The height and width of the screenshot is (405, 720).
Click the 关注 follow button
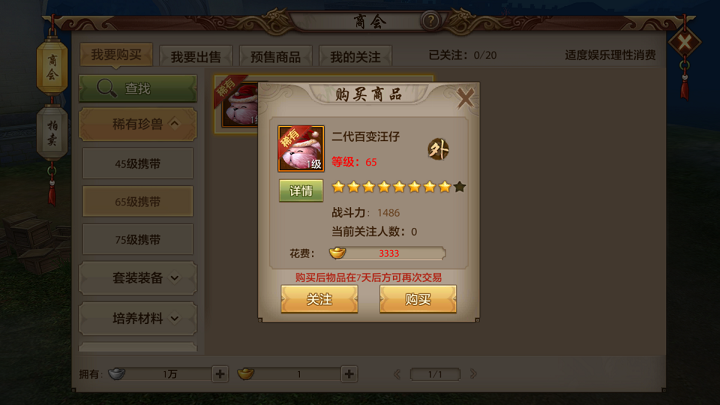pos(319,299)
